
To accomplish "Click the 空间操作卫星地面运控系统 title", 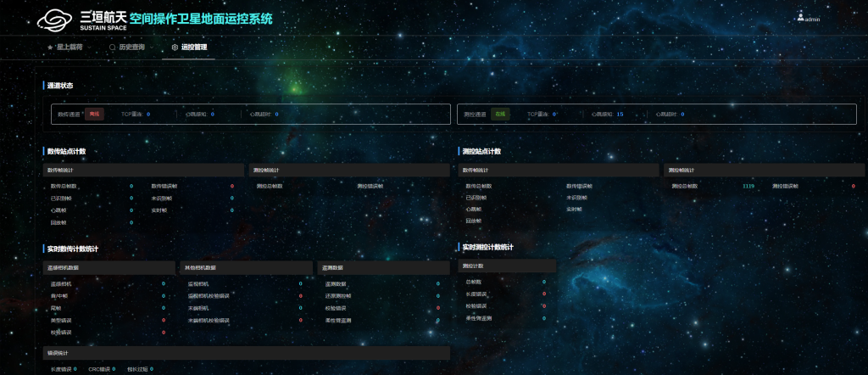I will pyautogui.click(x=200, y=18).
